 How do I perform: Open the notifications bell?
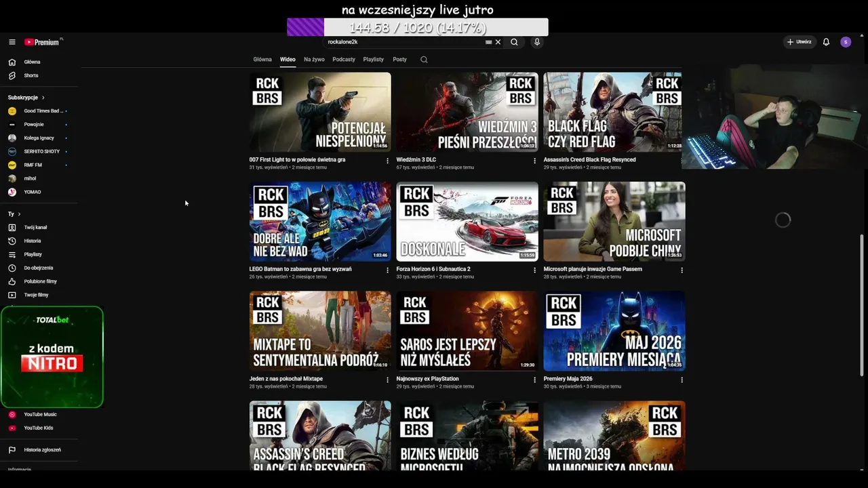pyautogui.click(x=826, y=42)
